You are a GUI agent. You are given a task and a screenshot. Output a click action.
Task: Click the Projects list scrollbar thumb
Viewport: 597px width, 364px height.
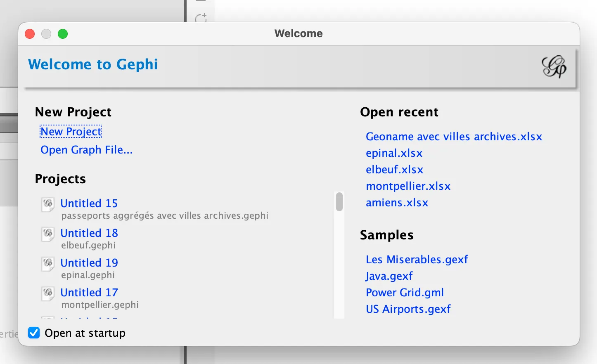pos(339,202)
